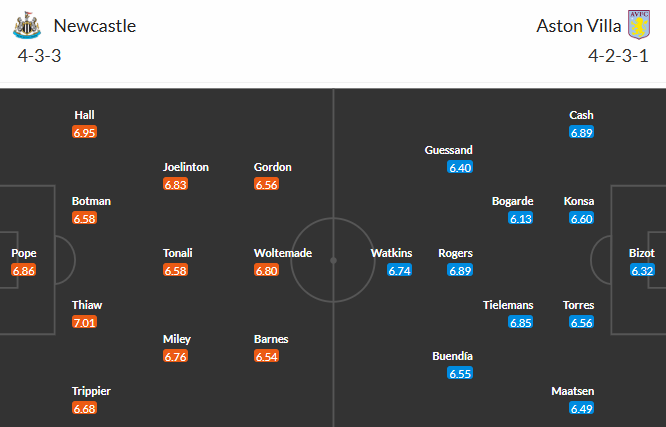Click Cash's 6.89 rating badge
666x427 pixels.
pyautogui.click(x=581, y=132)
